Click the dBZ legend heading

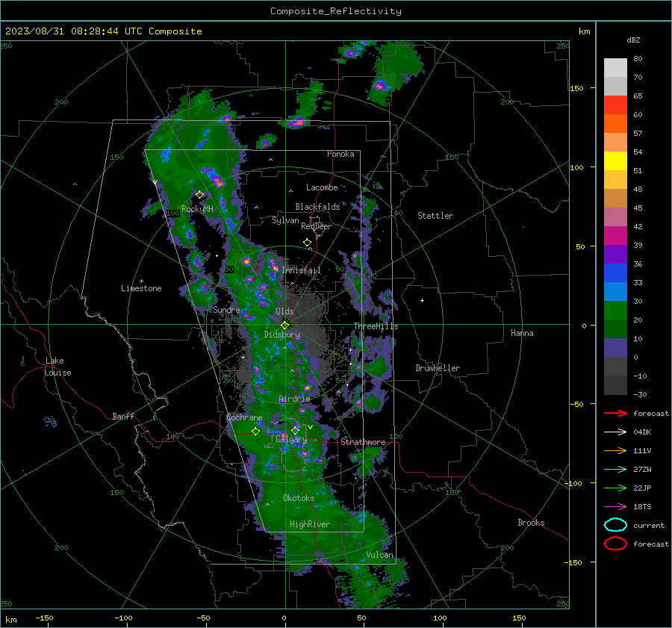coord(633,40)
